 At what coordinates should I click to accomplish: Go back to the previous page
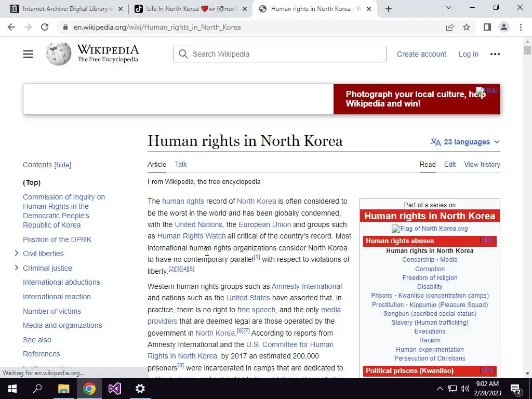11,27
